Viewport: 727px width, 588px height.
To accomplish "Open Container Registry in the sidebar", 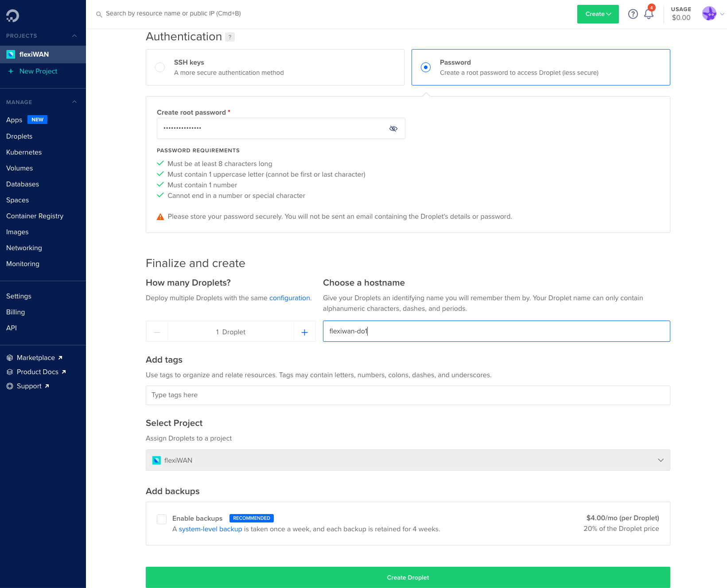I will (35, 216).
